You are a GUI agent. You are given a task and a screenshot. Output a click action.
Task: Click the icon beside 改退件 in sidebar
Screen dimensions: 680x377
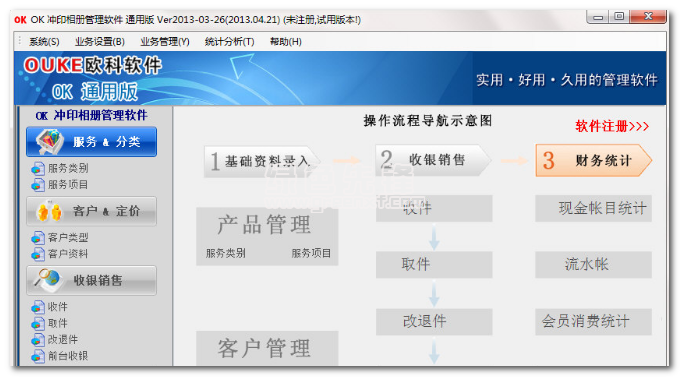point(38,340)
